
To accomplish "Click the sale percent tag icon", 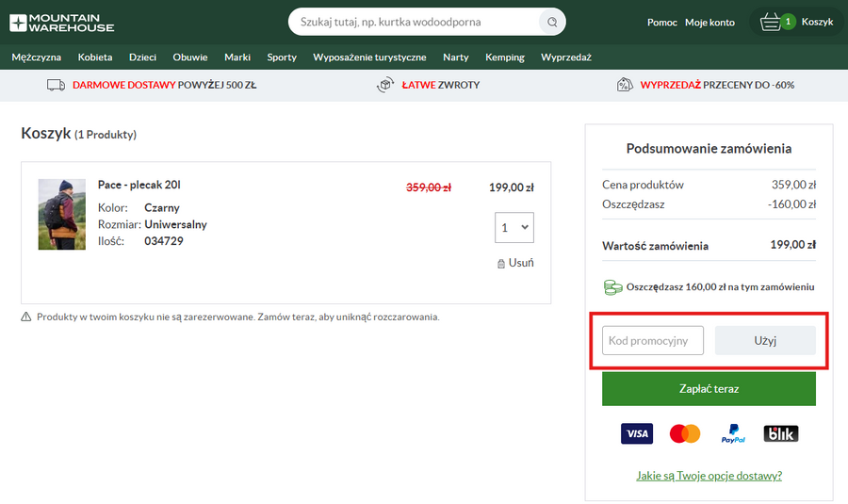I will pyautogui.click(x=624, y=85).
